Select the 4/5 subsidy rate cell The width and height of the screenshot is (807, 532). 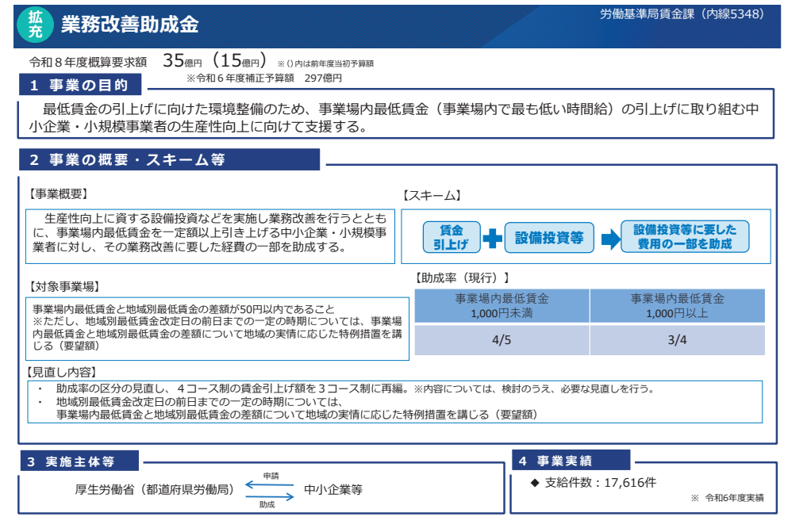[x=501, y=340]
